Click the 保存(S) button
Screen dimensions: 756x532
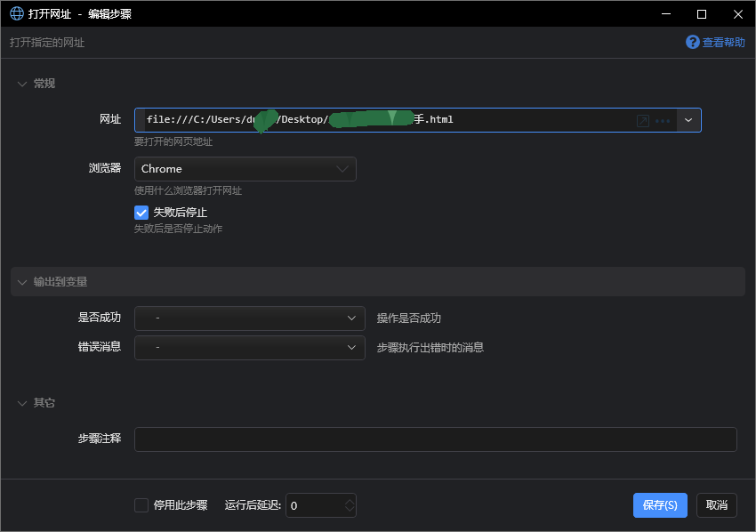(x=660, y=505)
